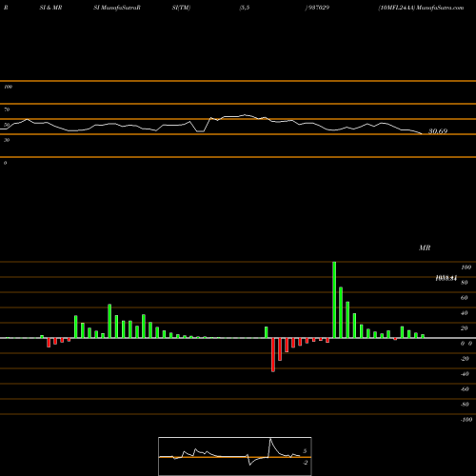Click the -20 label on MR axis

coord(465,359)
